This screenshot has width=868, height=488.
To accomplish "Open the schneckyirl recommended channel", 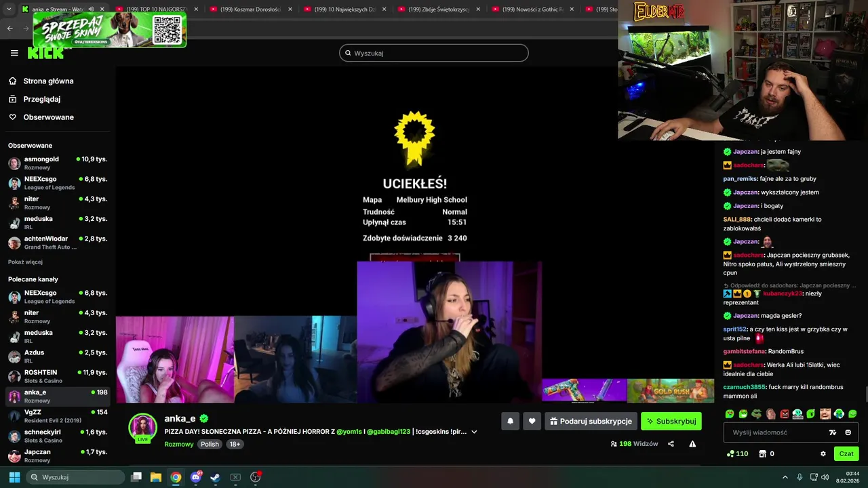I will (58, 436).
